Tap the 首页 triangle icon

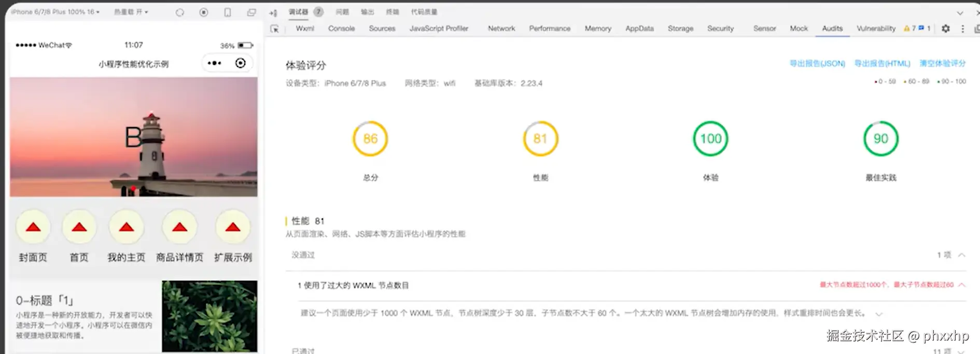pos(79,227)
